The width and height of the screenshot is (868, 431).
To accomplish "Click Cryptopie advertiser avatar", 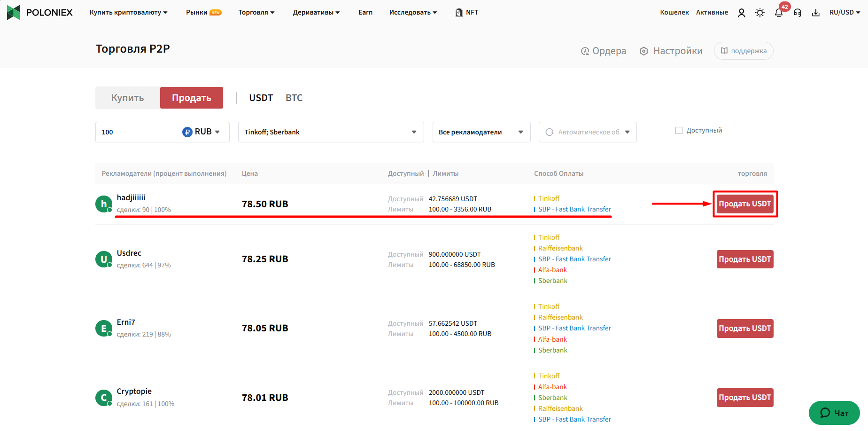I will coord(104,398).
